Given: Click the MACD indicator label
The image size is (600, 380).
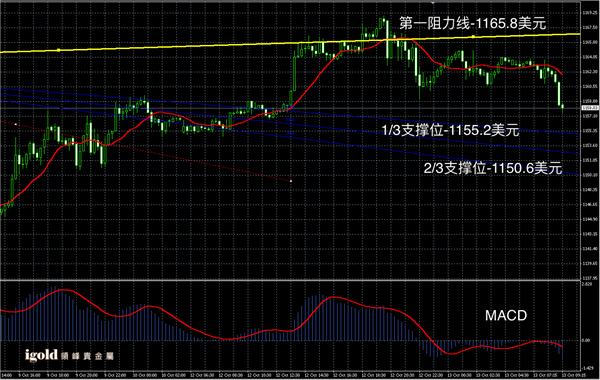Looking at the screenshot, I should coord(506,316).
